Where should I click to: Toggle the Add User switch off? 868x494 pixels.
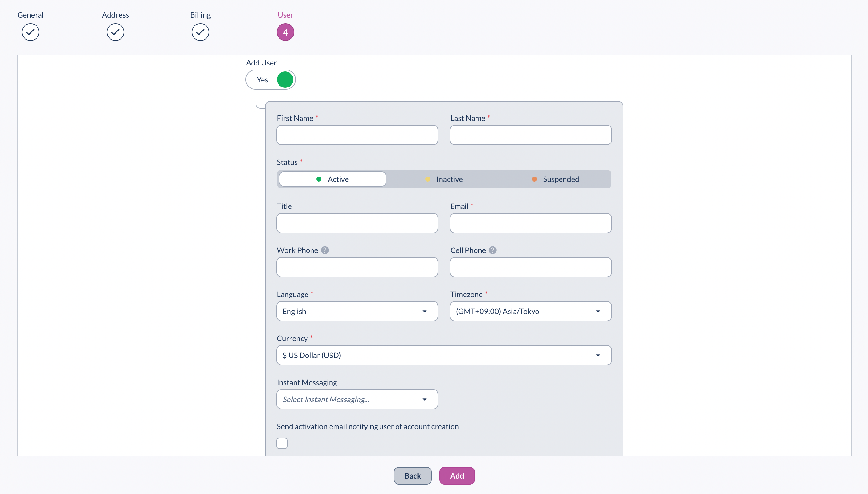point(270,80)
